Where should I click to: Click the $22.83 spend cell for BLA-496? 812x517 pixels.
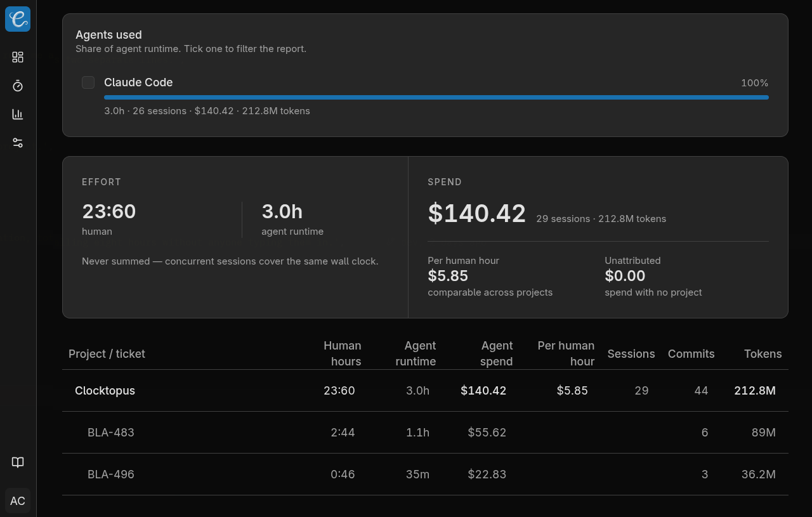pos(487,474)
